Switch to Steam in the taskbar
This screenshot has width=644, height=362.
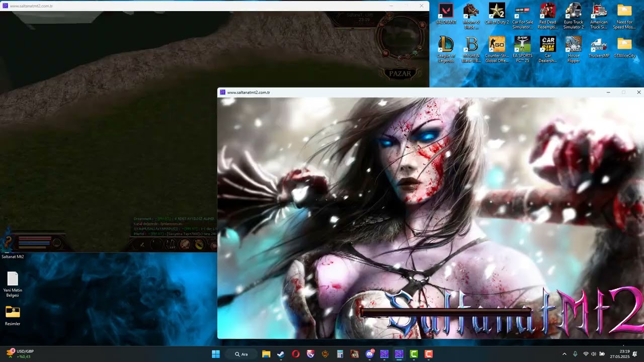point(281,354)
